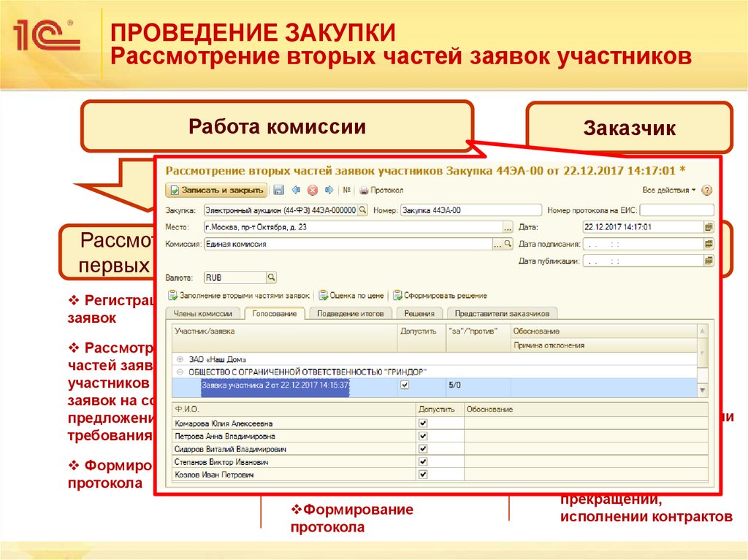Open the Протокол print icon
Screen dimensions: 748x560
(x=365, y=191)
